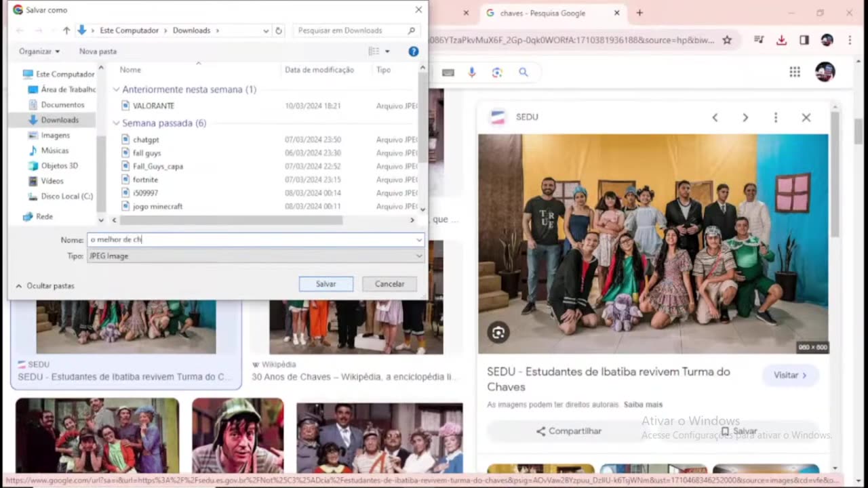Image resolution: width=868 pixels, height=488 pixels.
Task: Open the Organizar menu
Action: click(39, 52)
